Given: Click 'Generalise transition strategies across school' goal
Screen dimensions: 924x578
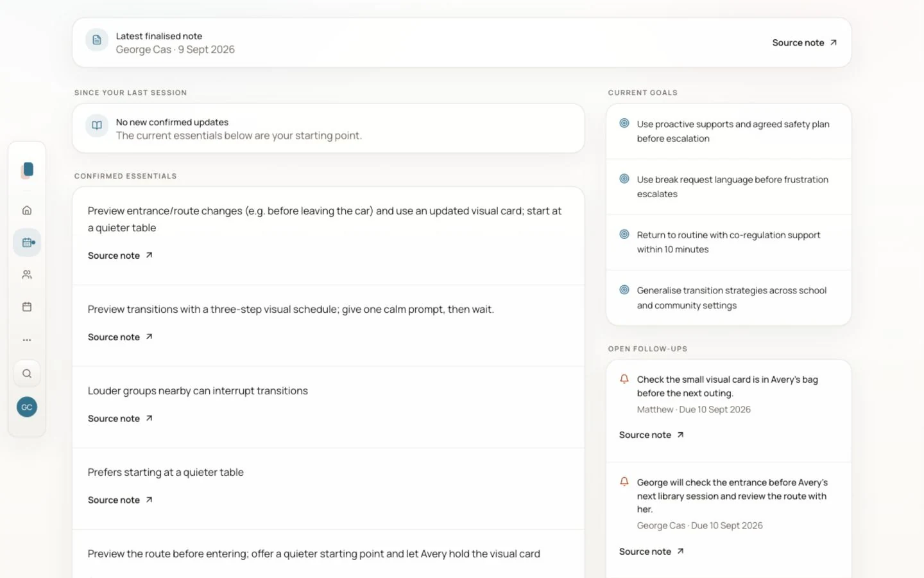Looking at the screenshot, I should point(732,298).
